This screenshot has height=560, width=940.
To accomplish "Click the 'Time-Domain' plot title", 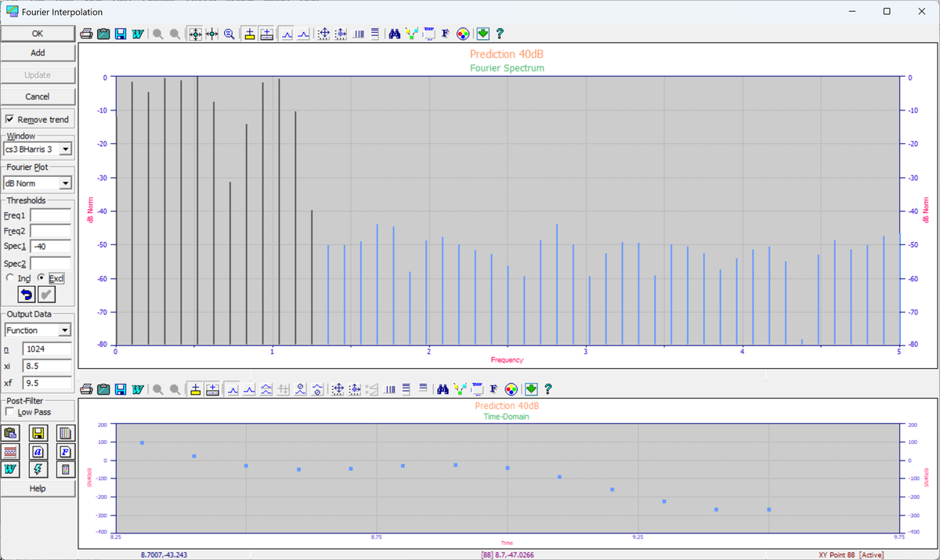I will point(507,417).
